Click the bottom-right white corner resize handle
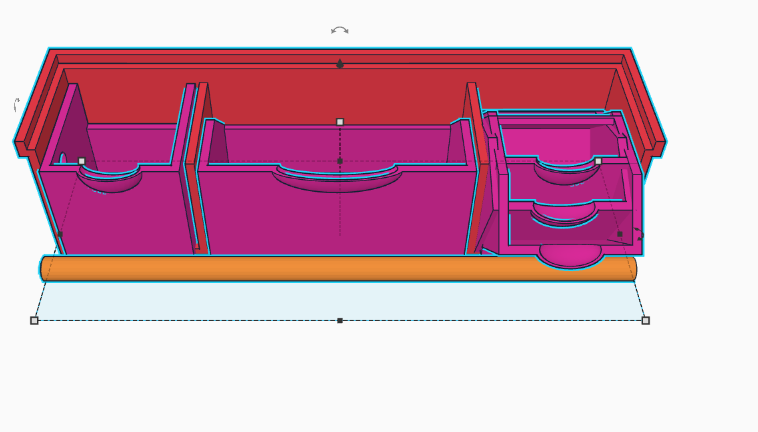 point(645,320)
